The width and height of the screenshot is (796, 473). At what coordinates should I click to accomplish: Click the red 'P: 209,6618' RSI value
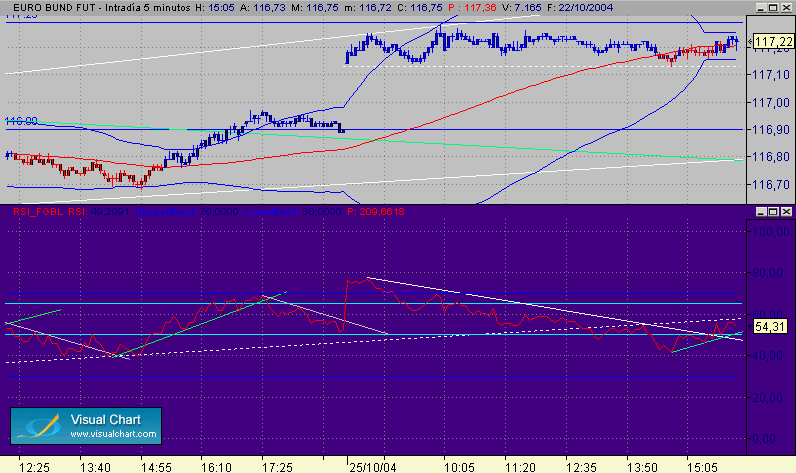(376, 212)
